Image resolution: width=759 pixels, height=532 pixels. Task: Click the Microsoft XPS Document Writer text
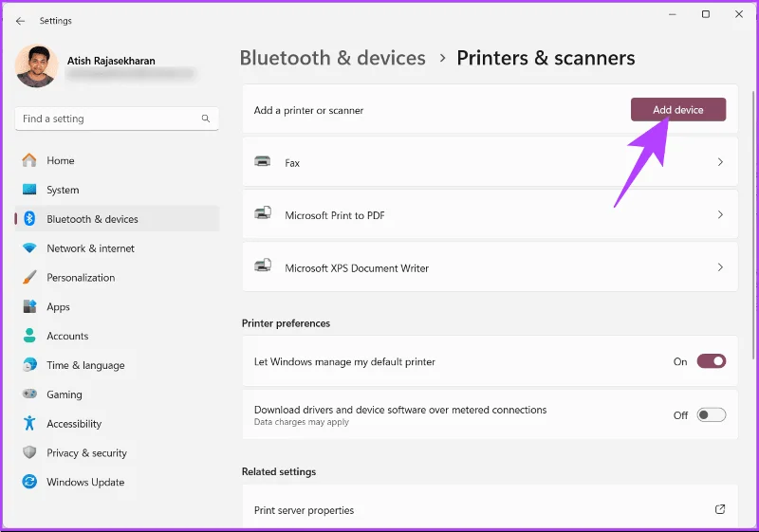tap(357, 268)
